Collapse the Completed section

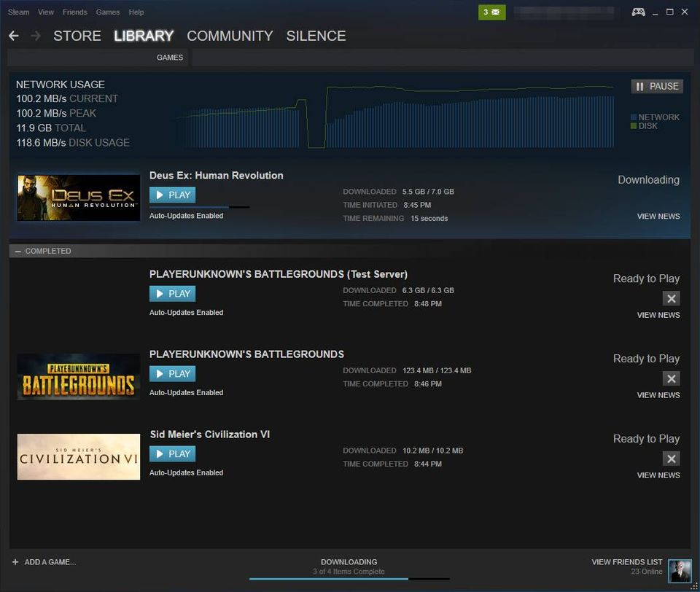(x=18, y=251)
